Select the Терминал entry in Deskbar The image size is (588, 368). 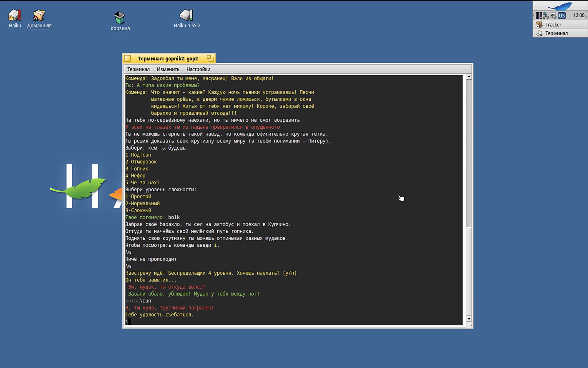(x=560, y=33)
